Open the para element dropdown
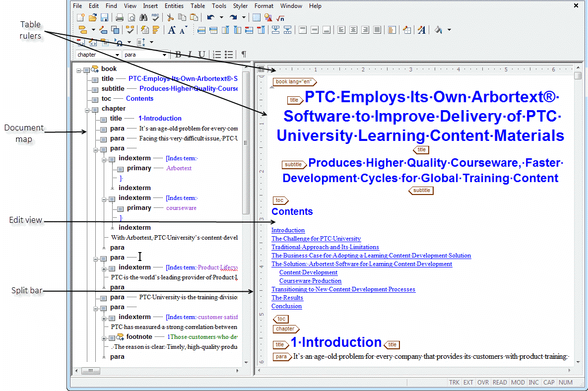This screenshot has width=588, height=391. click(x=164, y=55)
